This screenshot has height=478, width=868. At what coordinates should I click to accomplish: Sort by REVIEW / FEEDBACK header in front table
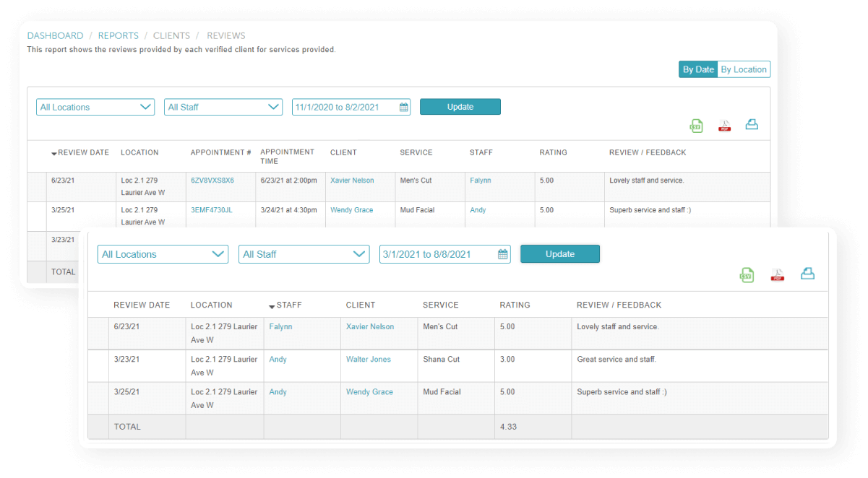619,305
